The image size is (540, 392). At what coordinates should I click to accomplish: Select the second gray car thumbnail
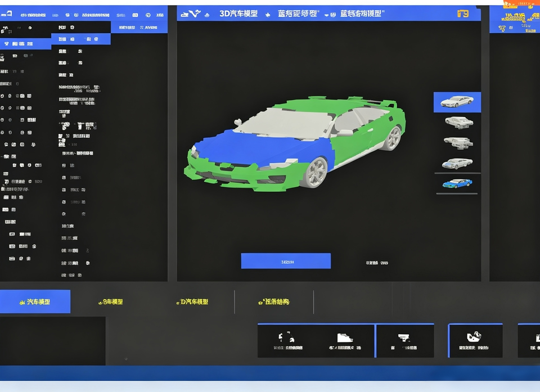[459, 122]
